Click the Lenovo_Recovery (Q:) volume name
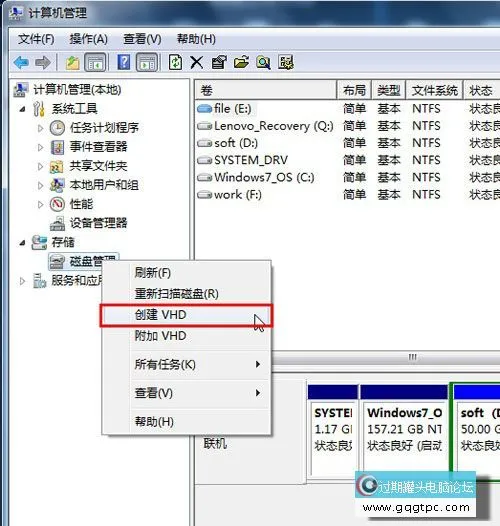Screen dimensions: 500x526 [274, 126]
